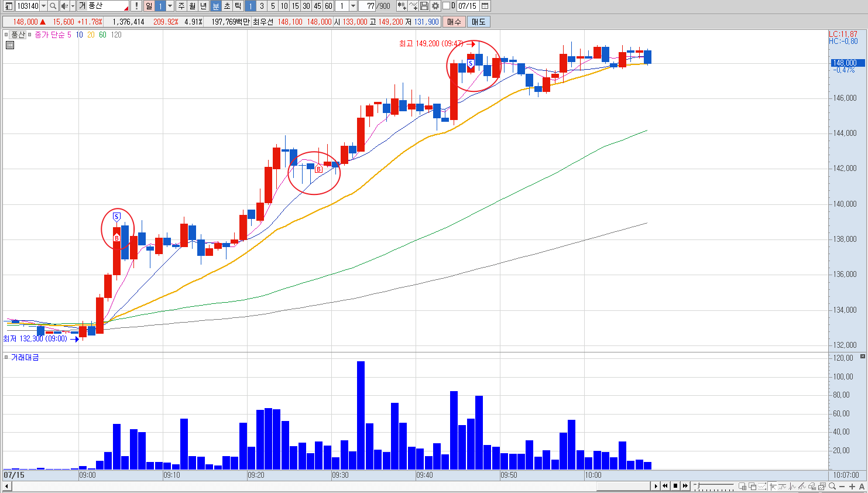The width and height of the screenshot is (868, 493).
Task: Expand the interval dropdown after 60
Action: pyautogui.click(x=354, y=6)
